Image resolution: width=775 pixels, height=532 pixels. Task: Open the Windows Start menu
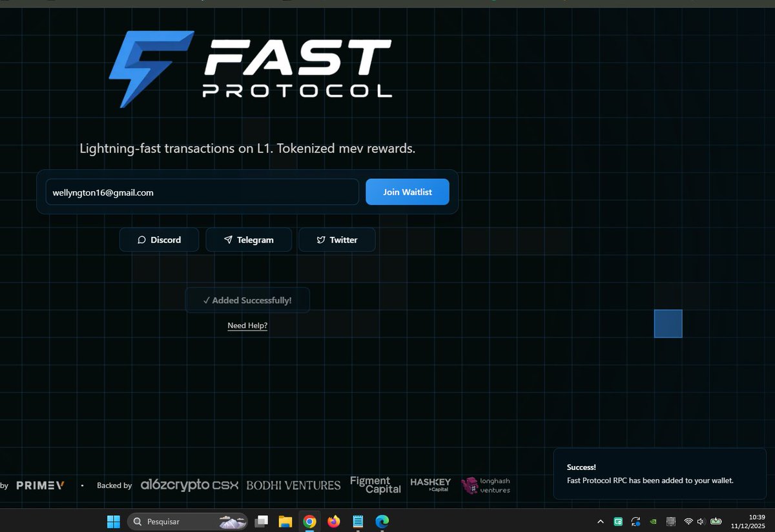tap(113, 521)
